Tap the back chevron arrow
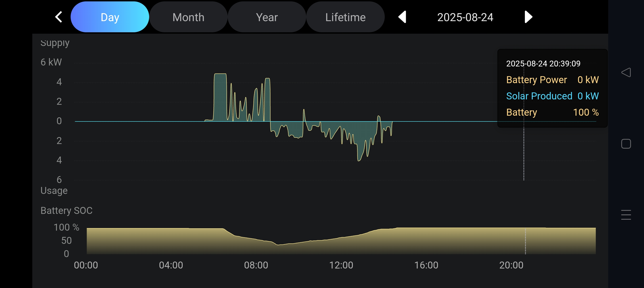The image size is (644, 288). click(59, 17)
